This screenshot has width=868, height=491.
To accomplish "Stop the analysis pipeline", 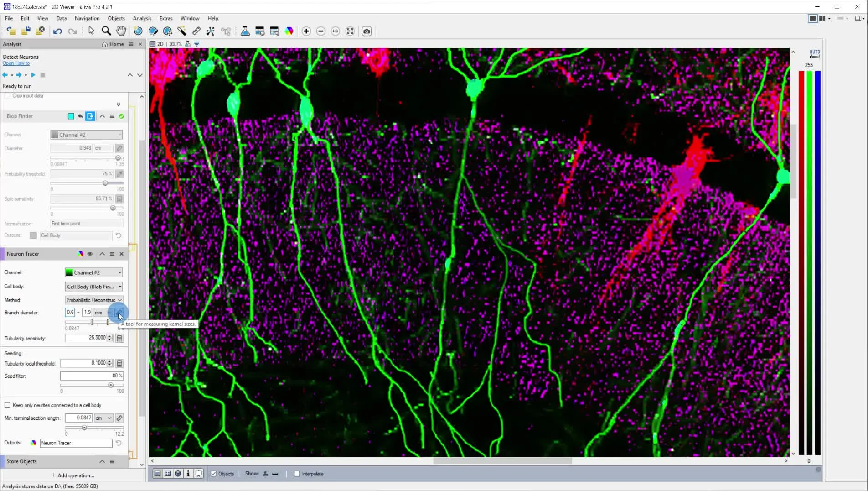I will click(43, 75).
